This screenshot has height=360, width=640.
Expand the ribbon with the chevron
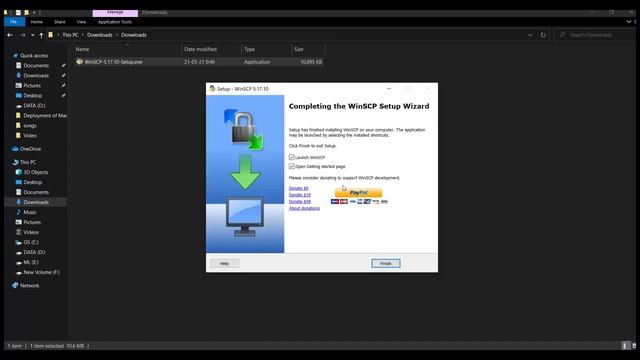point(629,22)
